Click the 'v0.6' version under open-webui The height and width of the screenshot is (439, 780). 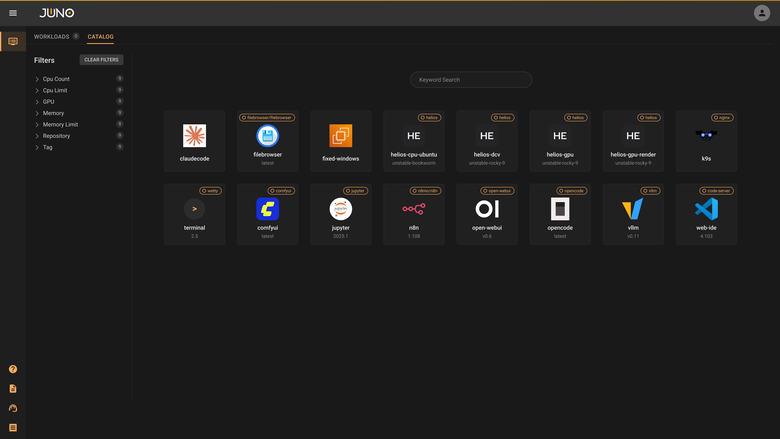487,236
